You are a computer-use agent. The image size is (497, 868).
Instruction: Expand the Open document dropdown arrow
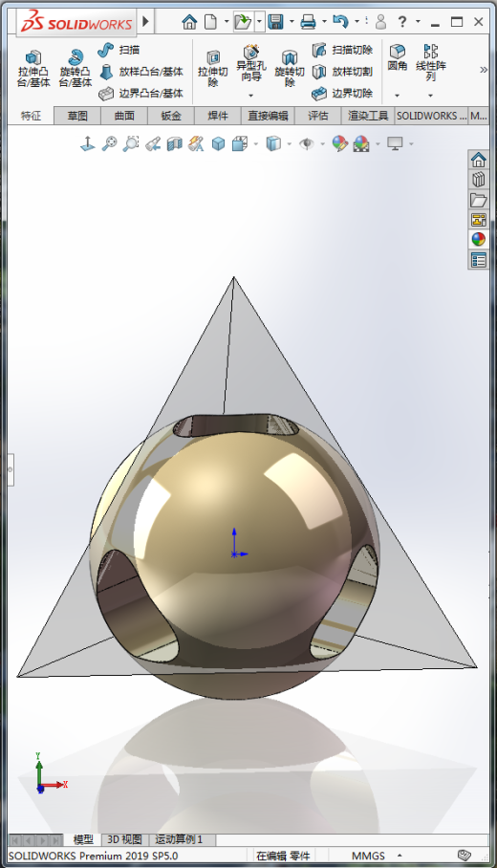[259, 22]
